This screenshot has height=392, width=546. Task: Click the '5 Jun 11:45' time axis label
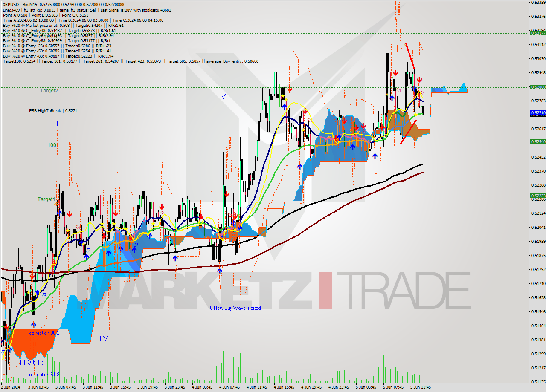tap(420, 387)
